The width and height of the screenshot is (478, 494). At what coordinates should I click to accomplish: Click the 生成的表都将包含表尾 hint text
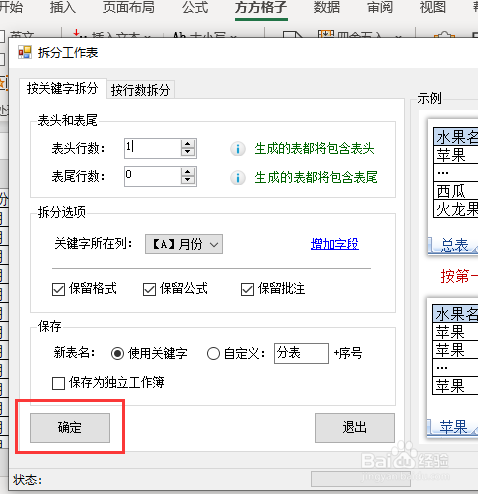[x=316, y=177]
